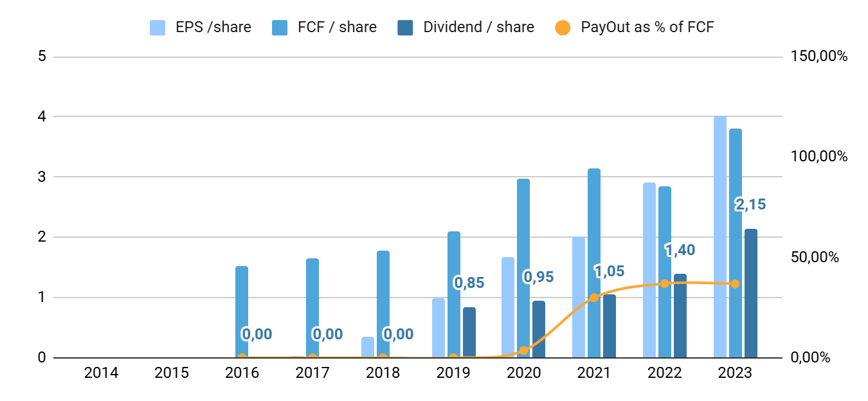
Task: Click the Dividend / share legend swatch
Action: (x=406, y=28)
